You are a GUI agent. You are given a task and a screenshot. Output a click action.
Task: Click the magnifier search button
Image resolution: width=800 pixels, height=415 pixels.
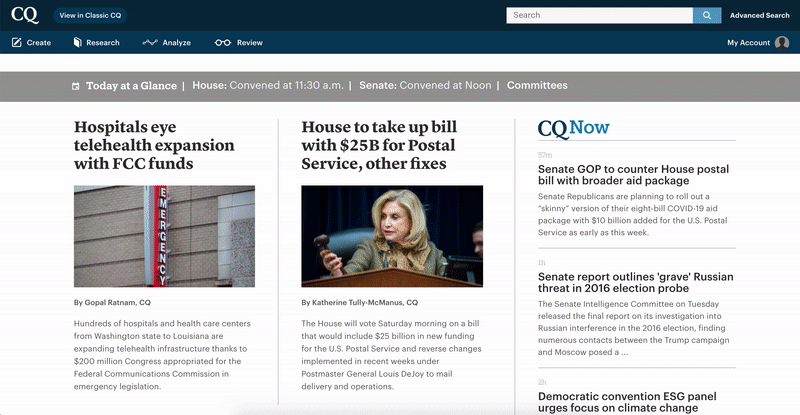pyautogui.click(x=707, y=15)
